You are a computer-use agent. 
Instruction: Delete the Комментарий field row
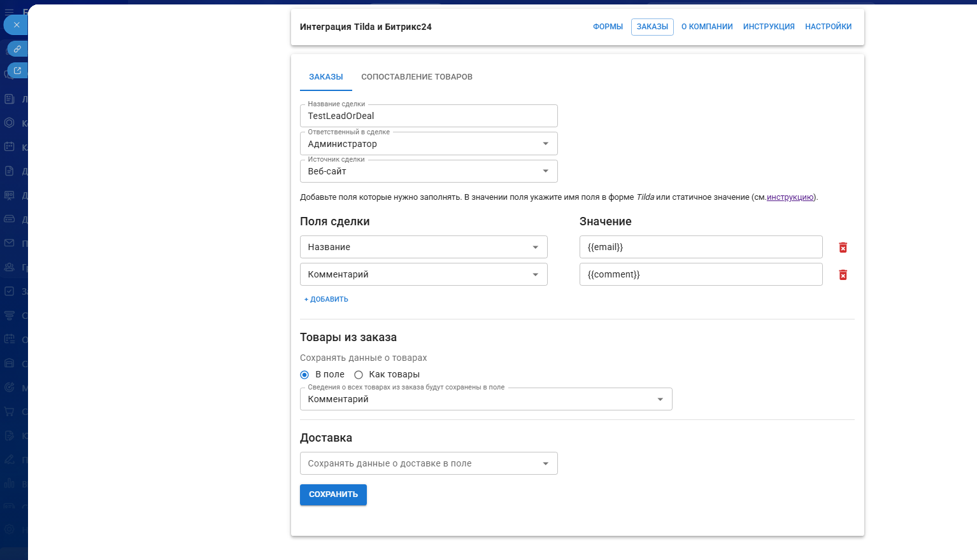(843, 275)
